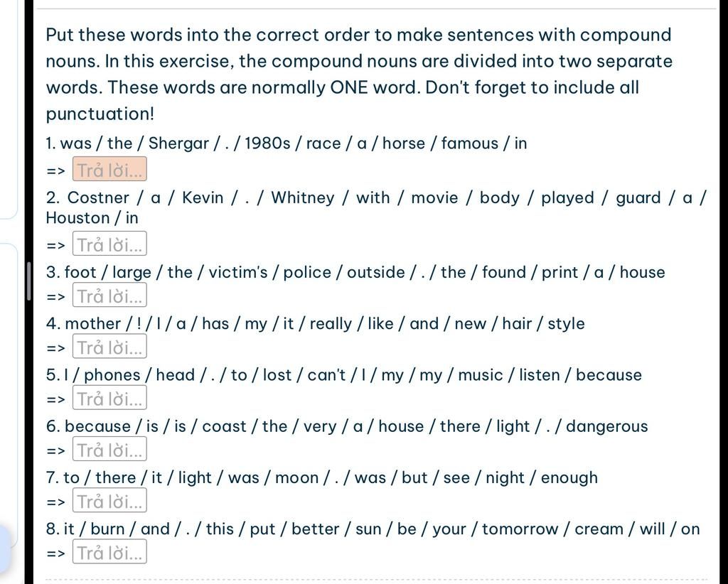728x584 pixels.
Task: Click the word Houston in question 2
Action: [x=77, y=218]
